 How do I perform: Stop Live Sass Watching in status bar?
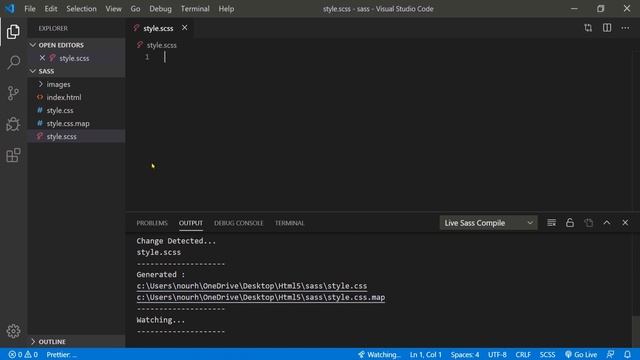pos(379,354)
